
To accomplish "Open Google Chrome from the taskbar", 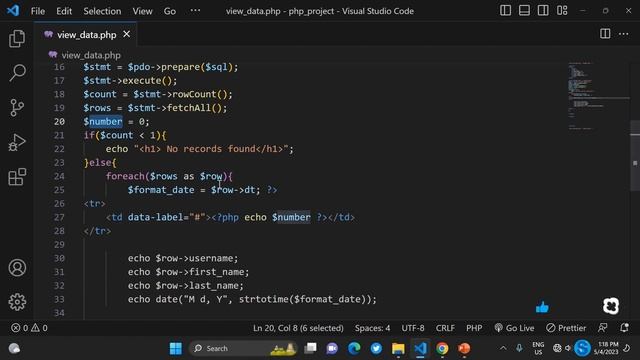I will [x=442, y=348].
